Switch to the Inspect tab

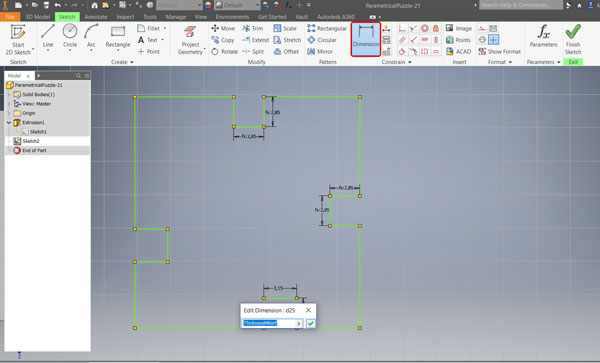pyautogui.click(x=125, y=17)
